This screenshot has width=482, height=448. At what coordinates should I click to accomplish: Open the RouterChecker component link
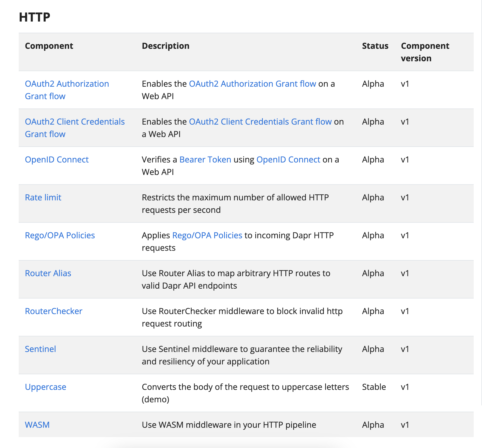point(53,311)
